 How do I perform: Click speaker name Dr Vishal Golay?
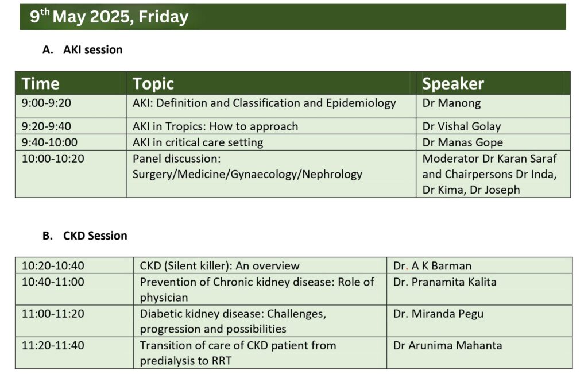462,126
